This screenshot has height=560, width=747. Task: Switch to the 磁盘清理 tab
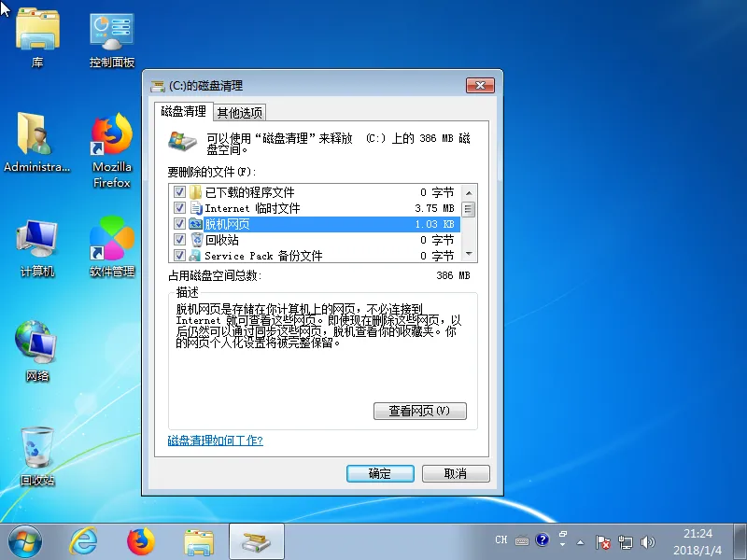[183, 111]
